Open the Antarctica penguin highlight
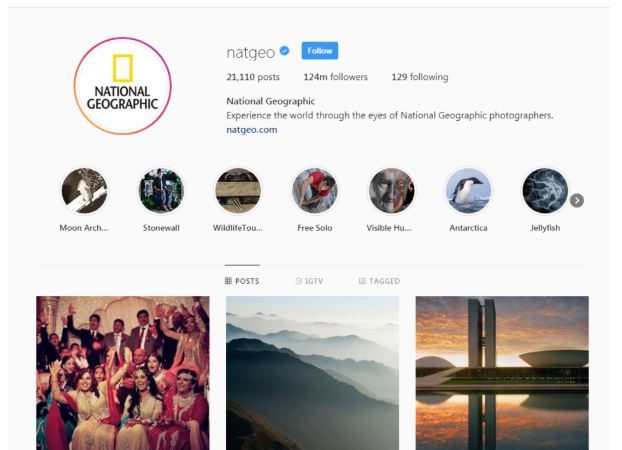 [468, 191]
